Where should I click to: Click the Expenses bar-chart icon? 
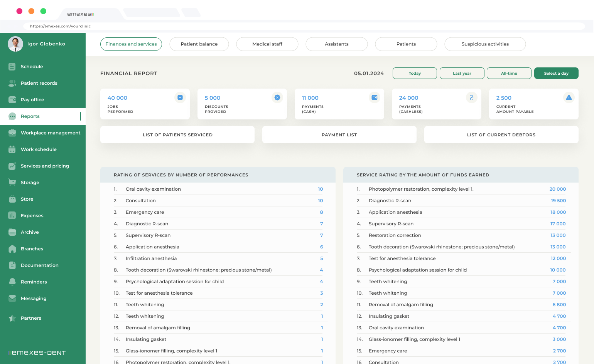click(x=12, y=216)
